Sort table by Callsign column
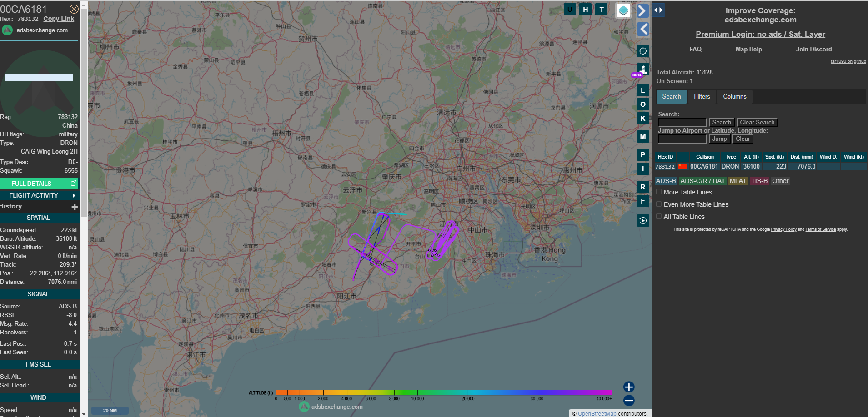This screenshot has width=868, height=417. (x=705, y=157)
